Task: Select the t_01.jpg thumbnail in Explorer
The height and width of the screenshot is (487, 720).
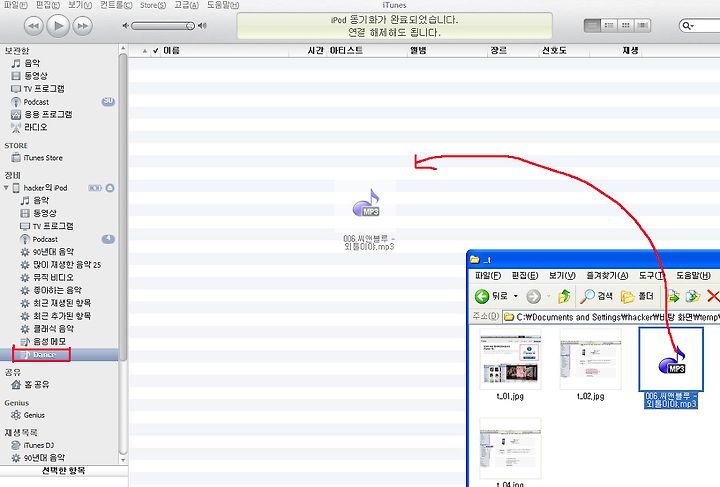Action: point(510,359)
